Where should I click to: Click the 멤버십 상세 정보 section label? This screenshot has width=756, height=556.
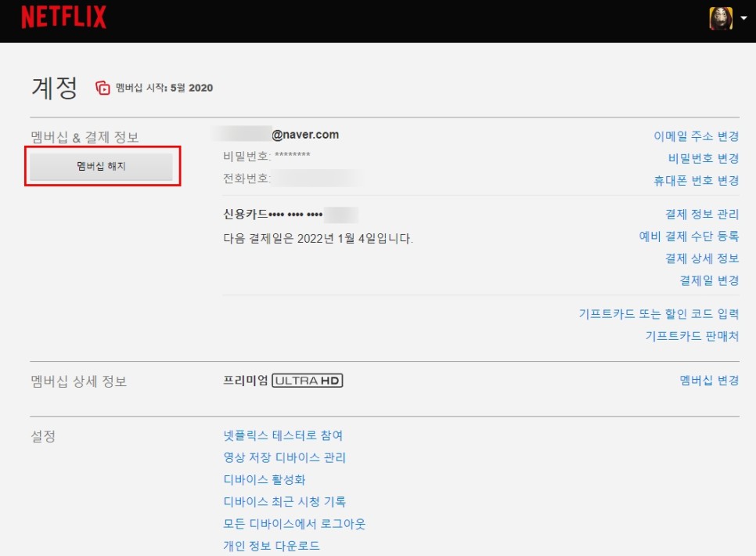click(78, 381)
